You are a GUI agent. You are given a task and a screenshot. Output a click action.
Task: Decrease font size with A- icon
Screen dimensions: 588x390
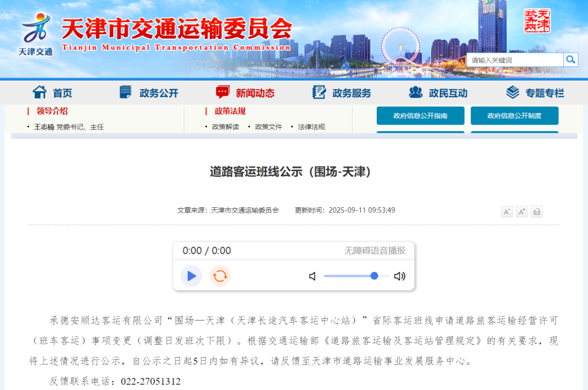point(507,212)
